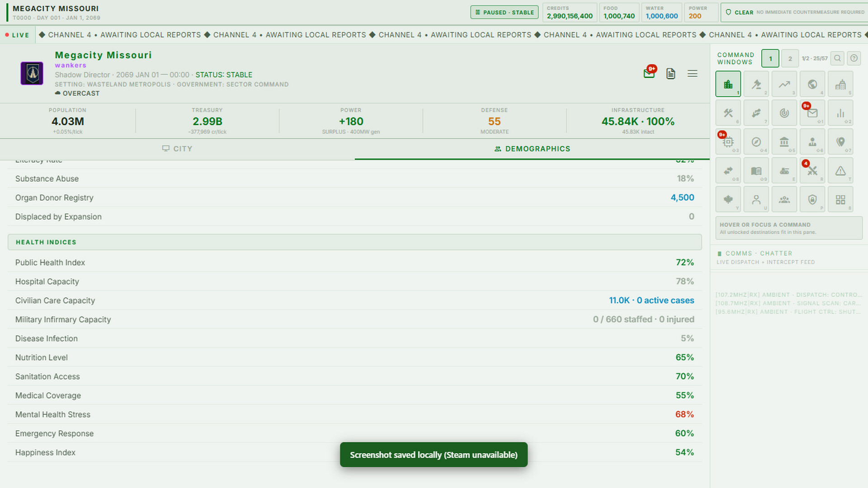Select the radar command icon
Screen dimensions: 868x488
coord(784,113)
